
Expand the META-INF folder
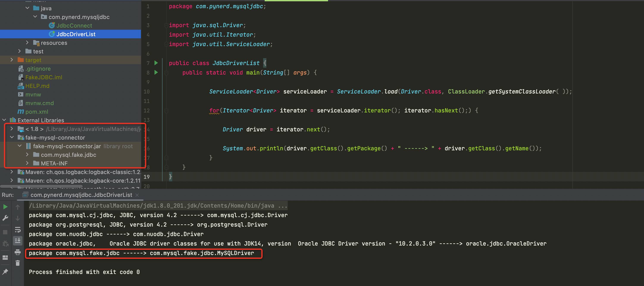[x=27, y=163]
